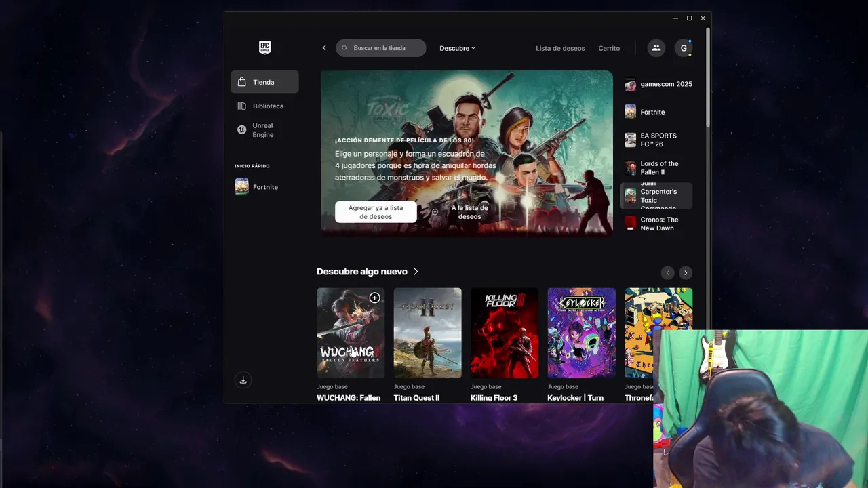Viewport: 868px width, 488px height.
Task: Select Fortnite in the carousel list
Action: tap(656, 112)
